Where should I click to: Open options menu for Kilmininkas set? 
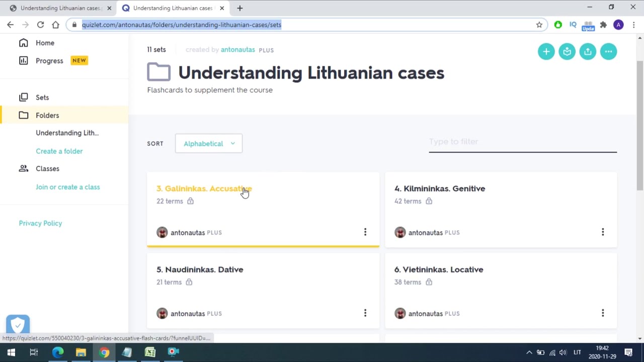[x=603, y=232]
